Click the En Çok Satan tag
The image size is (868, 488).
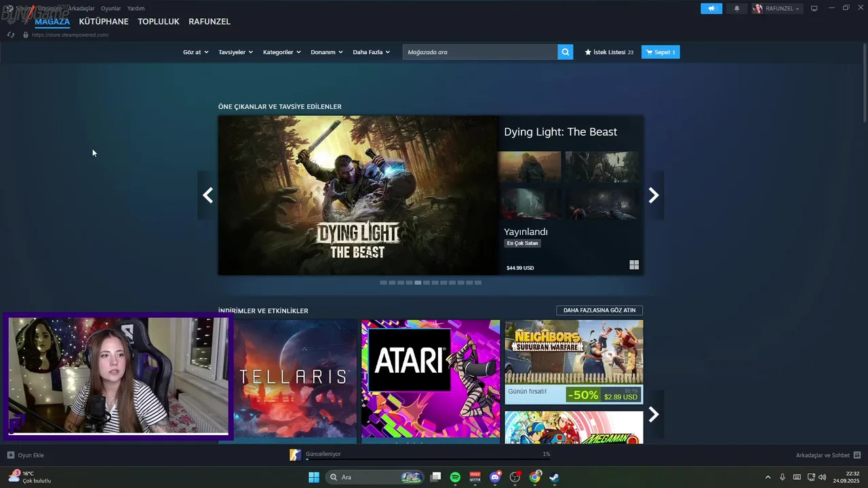[522, 243]
